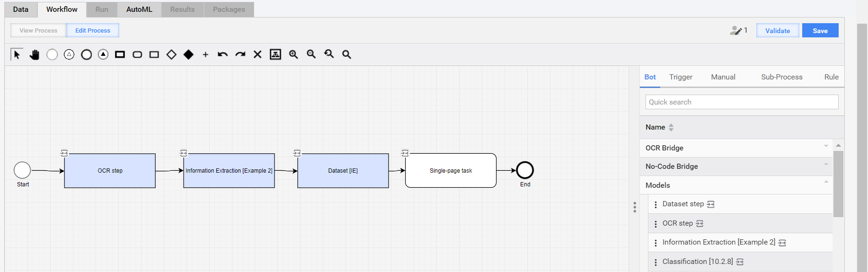
Task: Select the Bot tab in side panel
Action: [650, 77]
